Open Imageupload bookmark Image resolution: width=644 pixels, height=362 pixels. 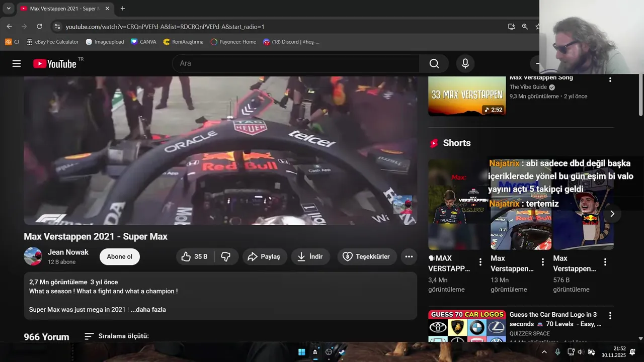coord(105,42)
